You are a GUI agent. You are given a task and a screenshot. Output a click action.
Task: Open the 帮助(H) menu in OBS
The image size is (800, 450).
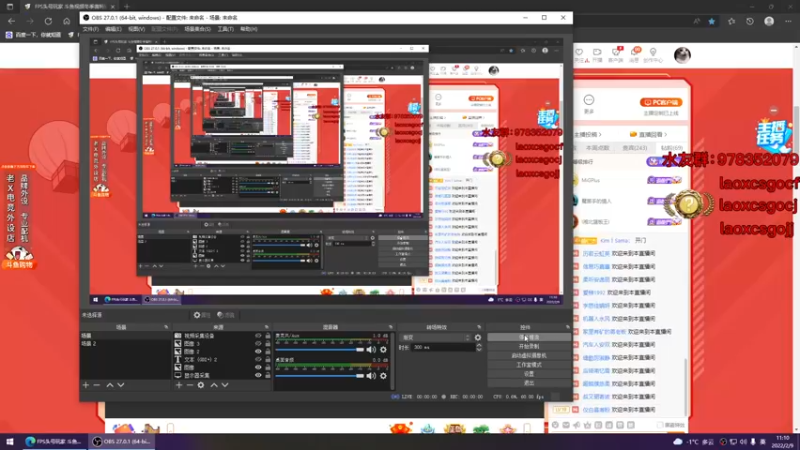248,29
